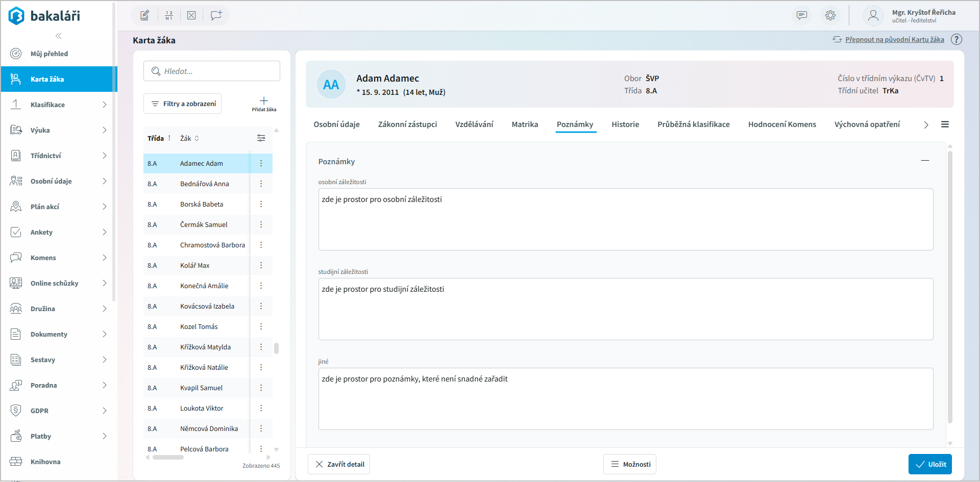The height and width of the screenshot is (482, 980).
Task: Click the help question mark icon
Action: click(957, 39)
